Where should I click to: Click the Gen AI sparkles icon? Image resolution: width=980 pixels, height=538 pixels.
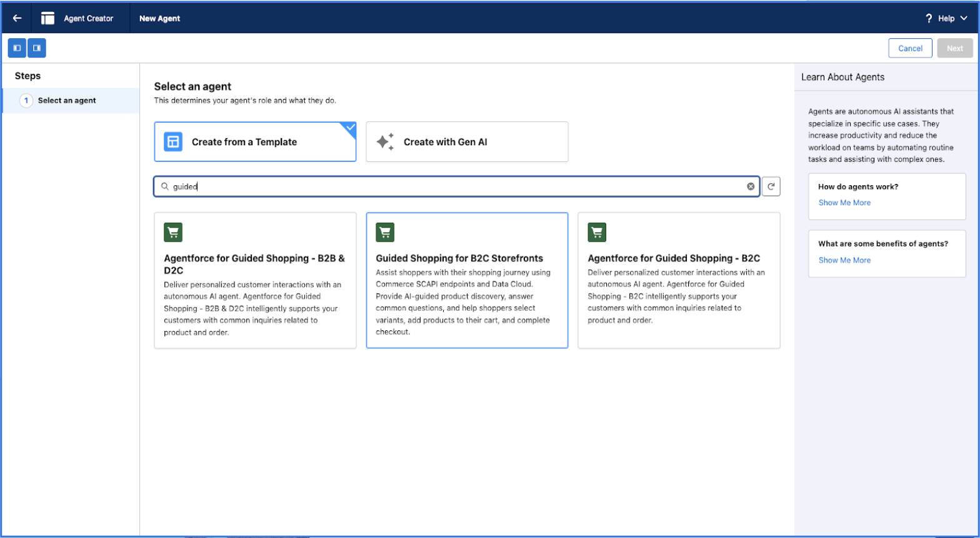point(385,142)
